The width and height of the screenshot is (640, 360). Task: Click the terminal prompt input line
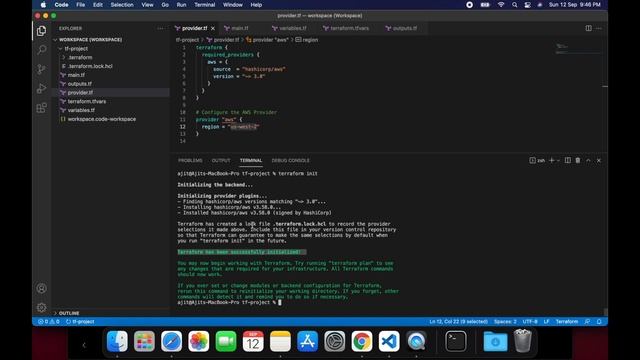click(280, 302)
